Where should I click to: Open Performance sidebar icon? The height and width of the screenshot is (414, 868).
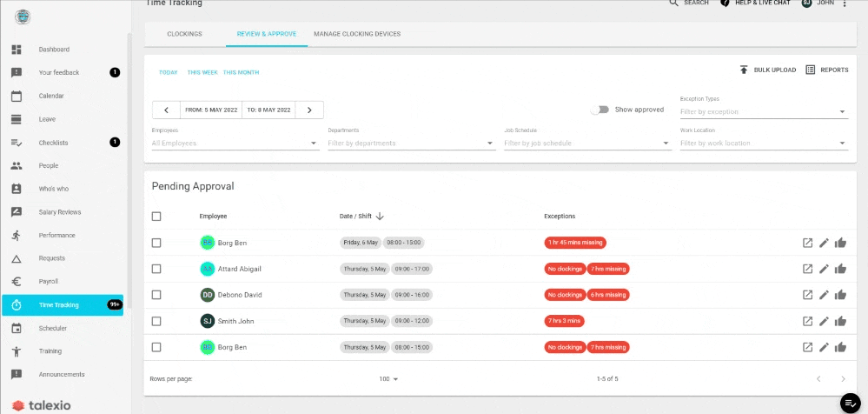16,235
